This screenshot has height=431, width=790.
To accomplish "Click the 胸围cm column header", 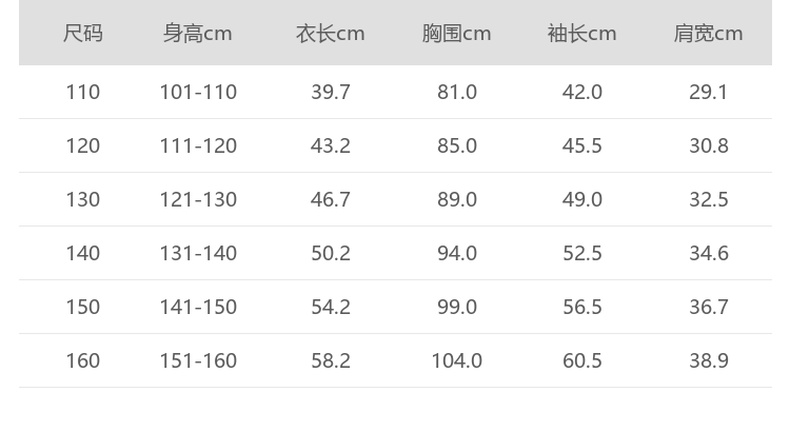I will click(x=456, y=34).
